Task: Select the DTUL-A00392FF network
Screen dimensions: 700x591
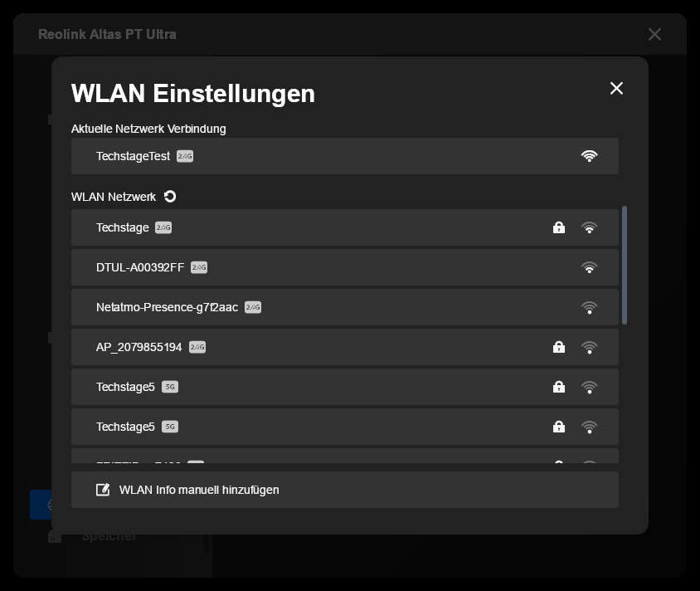Action: 345,267
